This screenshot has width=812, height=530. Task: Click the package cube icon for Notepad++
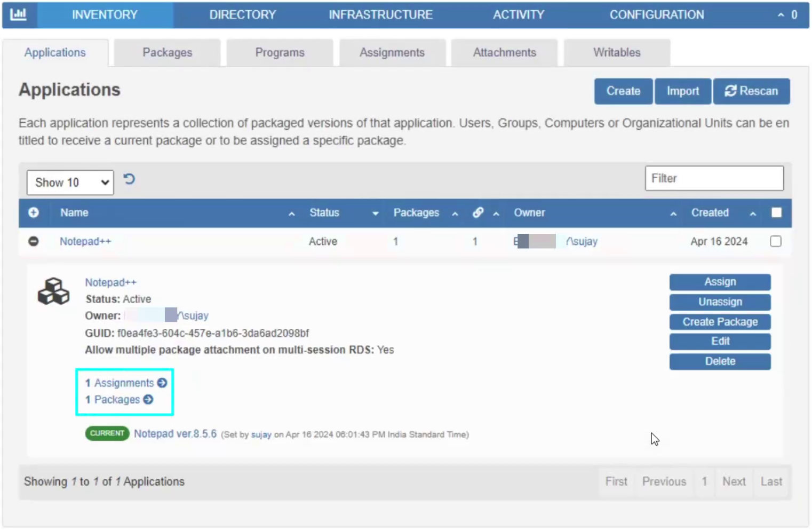53,291
